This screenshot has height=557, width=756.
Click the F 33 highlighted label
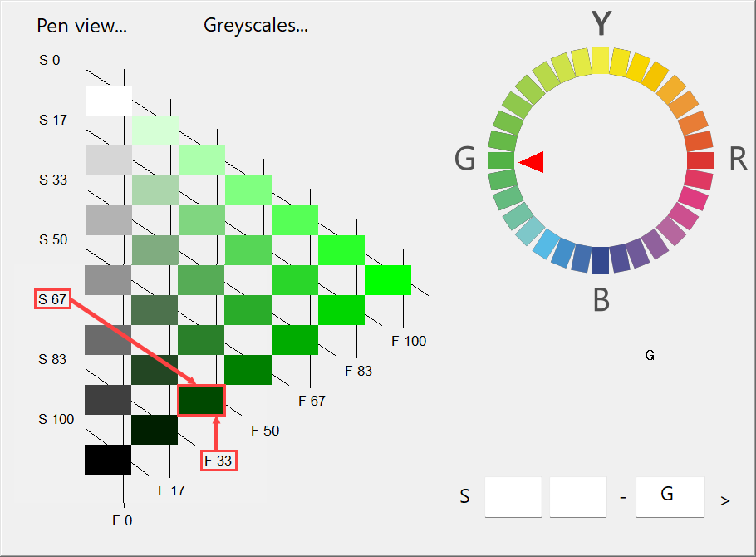tap(218, 459)
